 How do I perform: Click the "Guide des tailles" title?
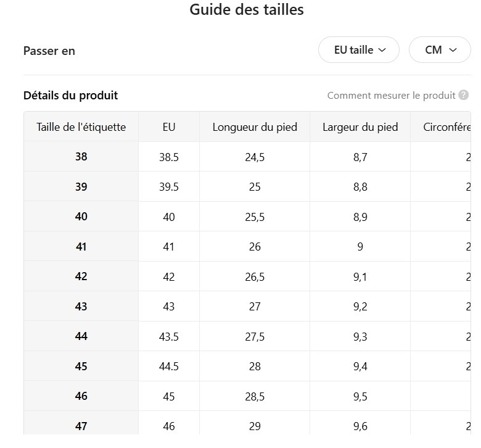pyautogui.click(x=247, y=10)
